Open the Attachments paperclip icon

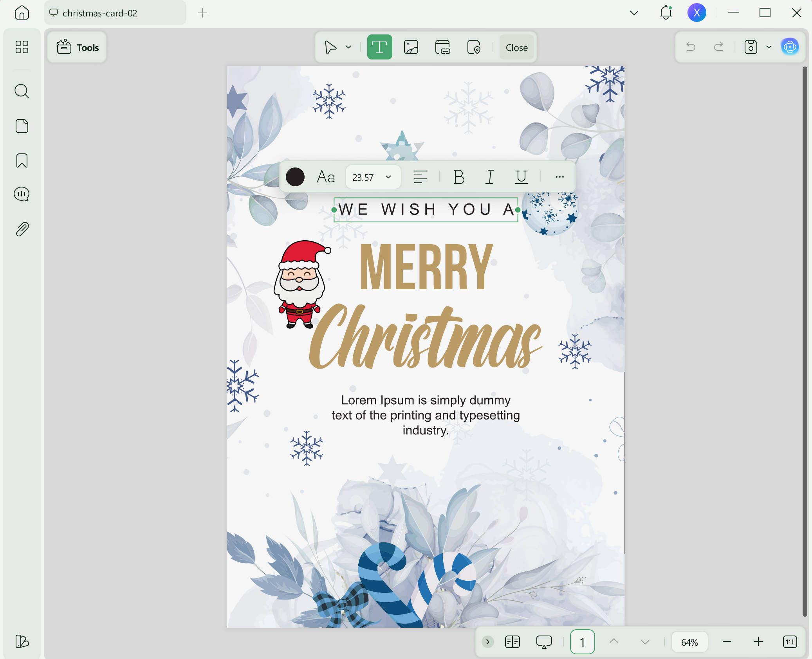coord(22,229)
